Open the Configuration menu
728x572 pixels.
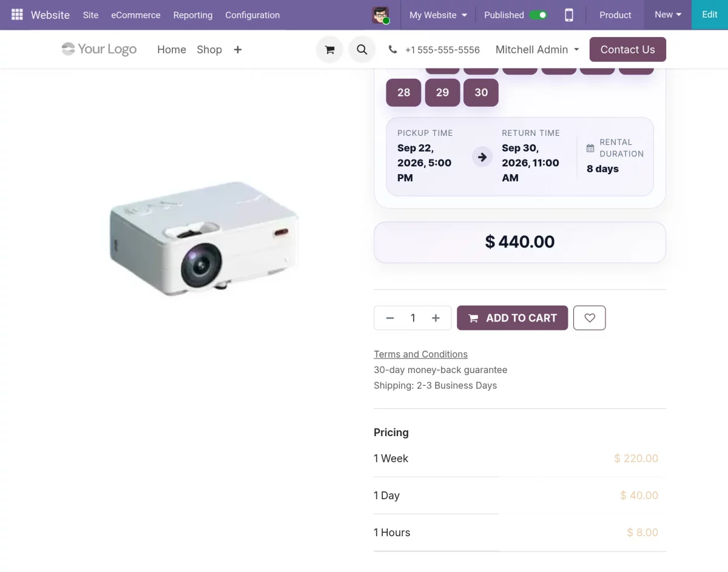pyautogui.click(x=252, y=15)
